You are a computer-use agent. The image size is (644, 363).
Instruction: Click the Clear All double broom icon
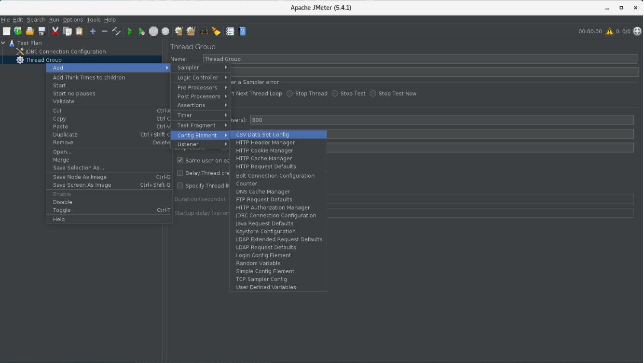pyautogui.click(x=191, y=31)
